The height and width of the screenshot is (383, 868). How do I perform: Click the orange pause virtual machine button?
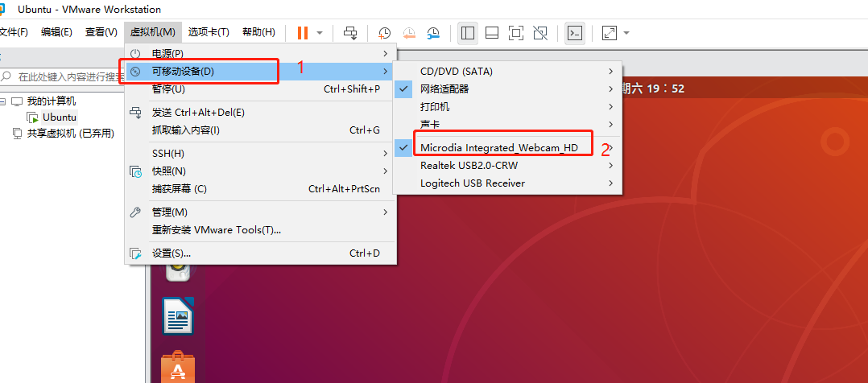tap(302, 33)
